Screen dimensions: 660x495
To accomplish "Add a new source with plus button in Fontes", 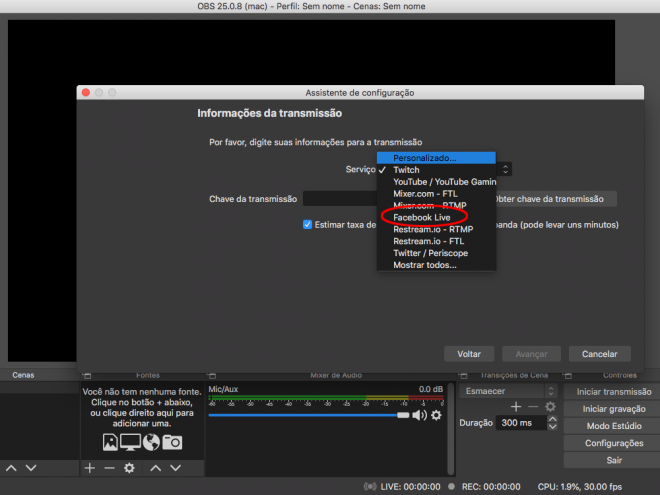I will [90, 468].
